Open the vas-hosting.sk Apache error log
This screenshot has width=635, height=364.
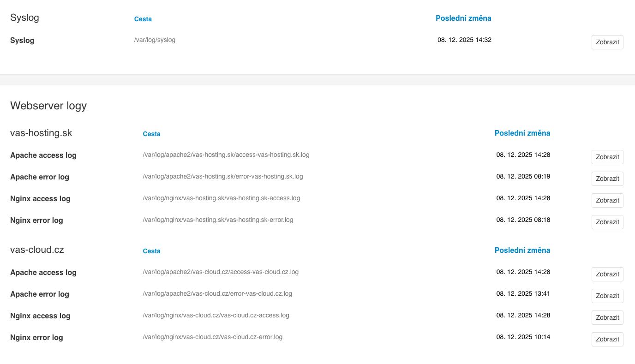click(x=607, y=179)
